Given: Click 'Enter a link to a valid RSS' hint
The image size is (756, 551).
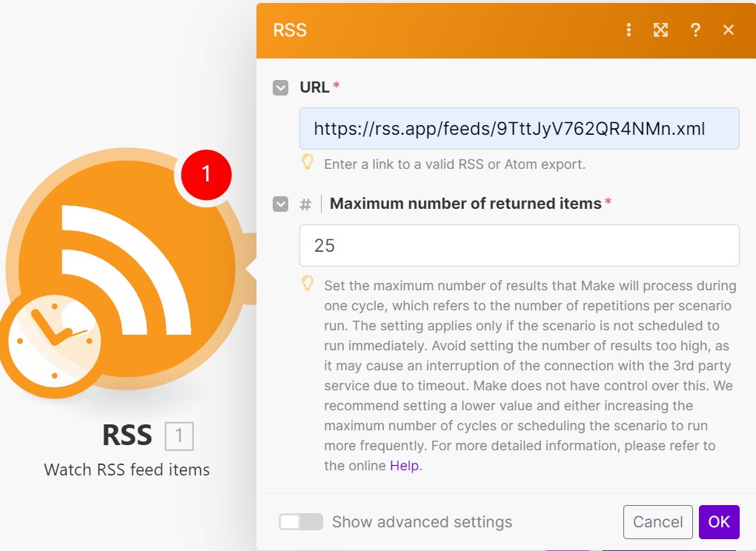Looking at the screenshot, I should click(x=454, y=164).
